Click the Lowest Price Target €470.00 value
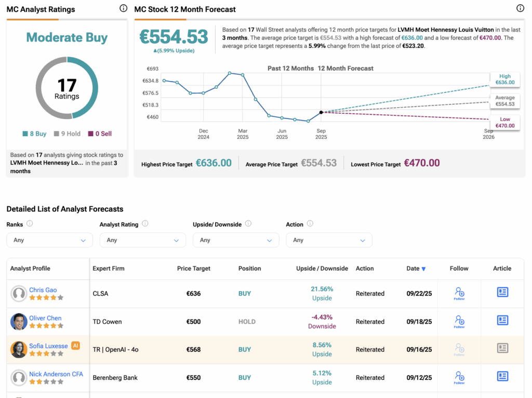 click(x=422, y=163)
